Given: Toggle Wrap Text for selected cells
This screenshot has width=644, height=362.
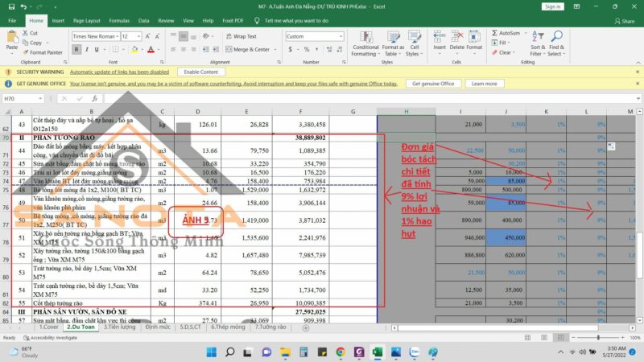Looking at the screenshot, I should click(x=240, y=36).
